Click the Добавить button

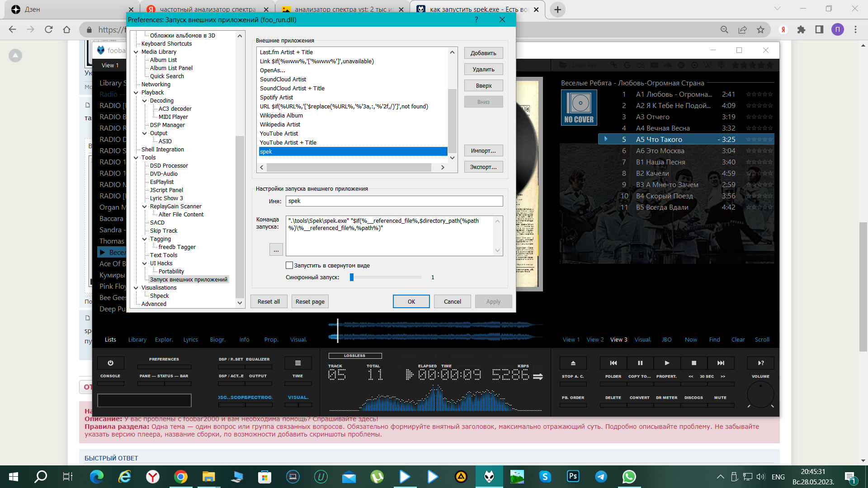point(483,53)
